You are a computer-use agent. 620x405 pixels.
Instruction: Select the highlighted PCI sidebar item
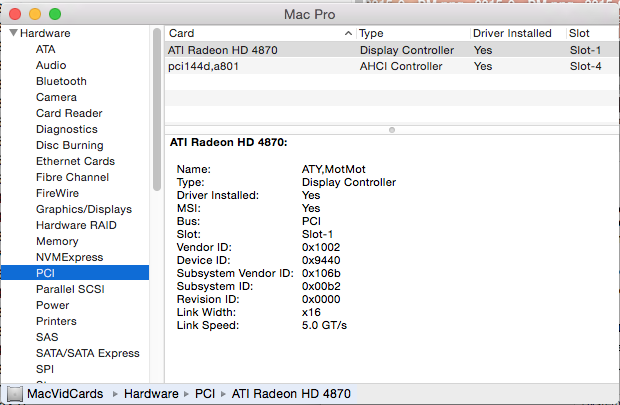coord(75,273)
